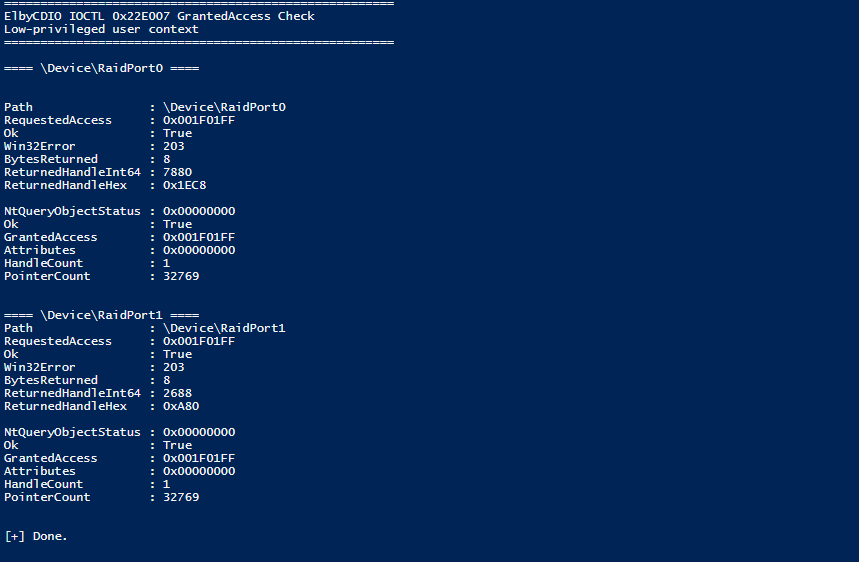Viewport: 859px width, 562px height.
Task: Click the RaidPort1 Attributes value 0x00000000
Action: pyautogui.click(x=199, y=471)
